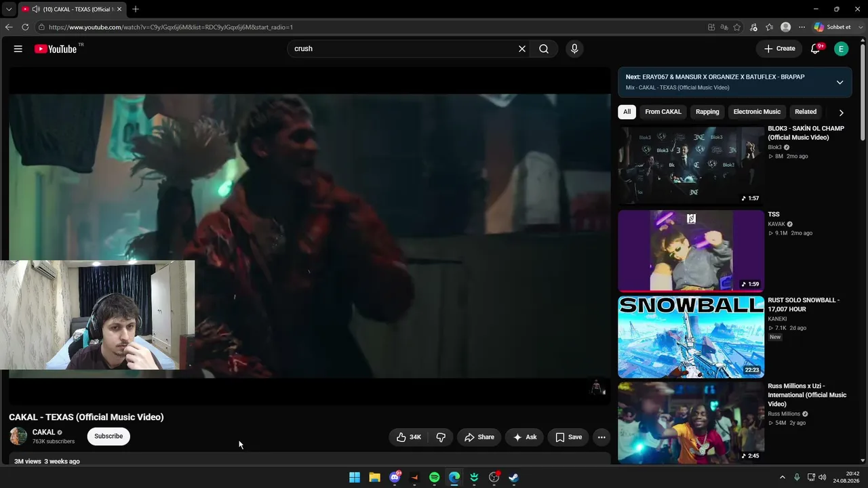Open the Russ Millions International video thumbnail
Image resolution: width=868 pixels, height=488 pixels.
pyautogui.click(x=691, y=422)
